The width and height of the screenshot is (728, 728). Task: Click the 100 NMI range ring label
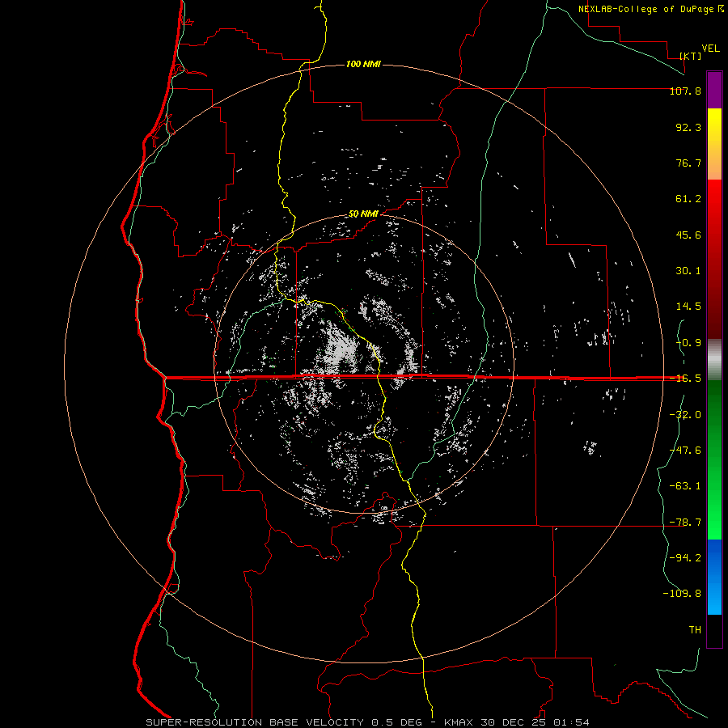pos(363,64)
